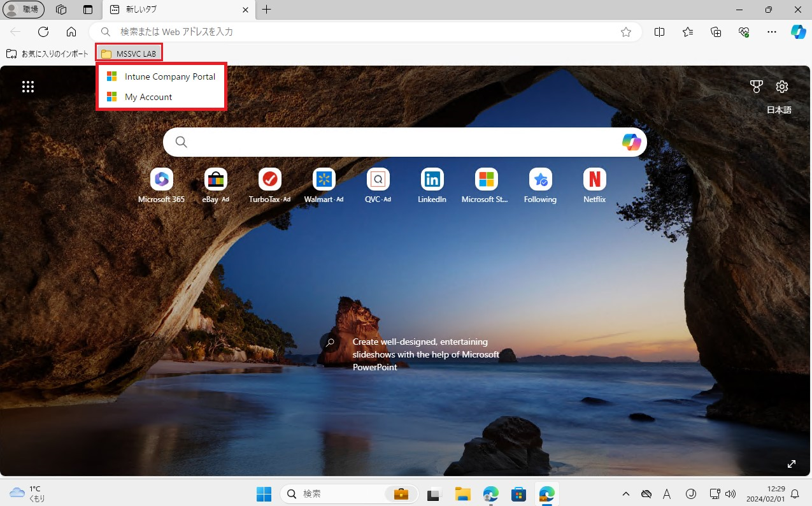Image resolution: width=812 pixels, height=506 pixels.
Task: Add a new quick link site
Action: pyautogui.click(x=648, y=184)
